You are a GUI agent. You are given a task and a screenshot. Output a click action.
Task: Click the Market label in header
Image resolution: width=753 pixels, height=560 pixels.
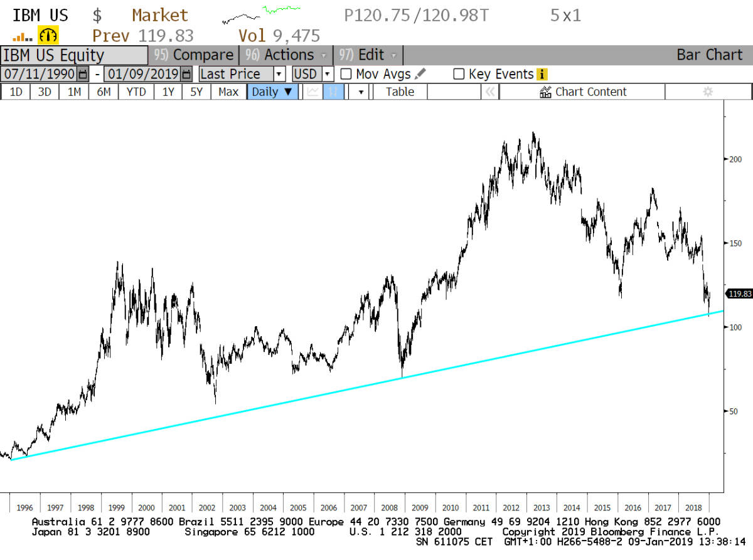[160, 15]
